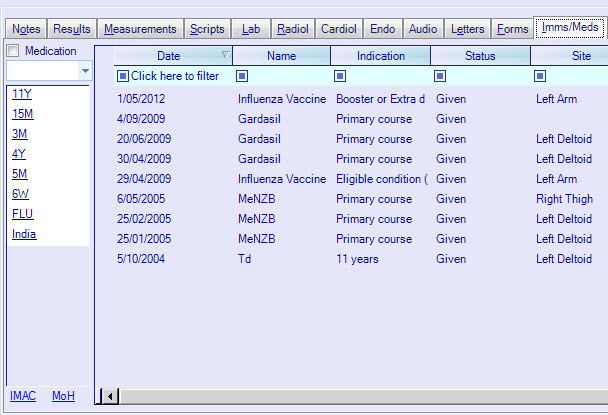Open the 3M schedule link
This screenshot has height=415, width=608.
20,134
